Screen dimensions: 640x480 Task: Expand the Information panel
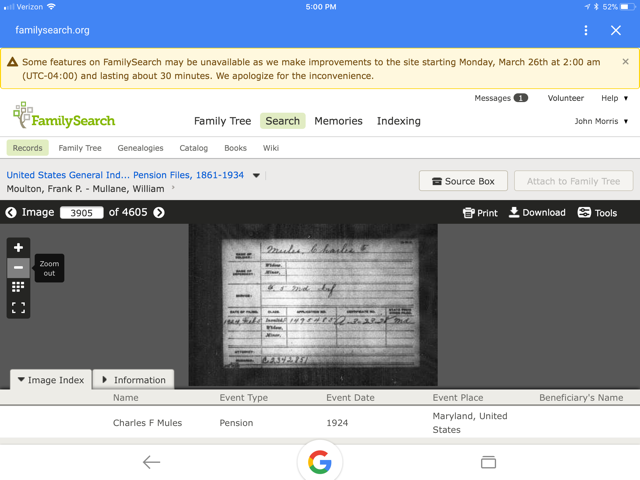(x=133, y=380)
